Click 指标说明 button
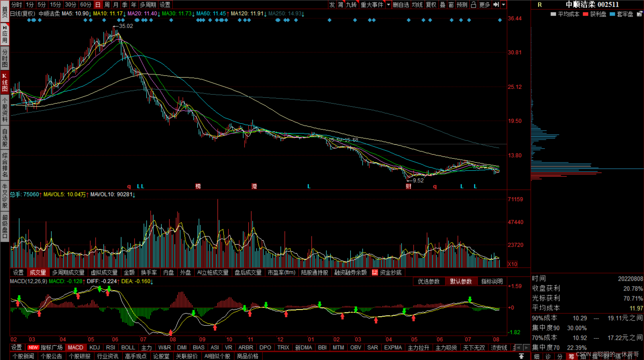 pos(492,281)
